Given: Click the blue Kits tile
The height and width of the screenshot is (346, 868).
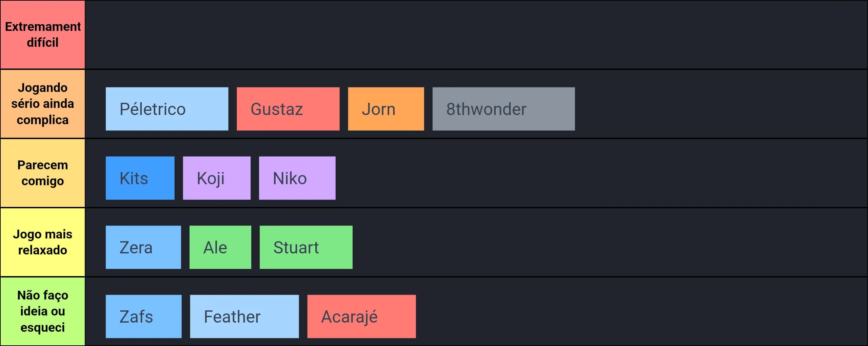Looking at the screenshot, I should point(140,178).
